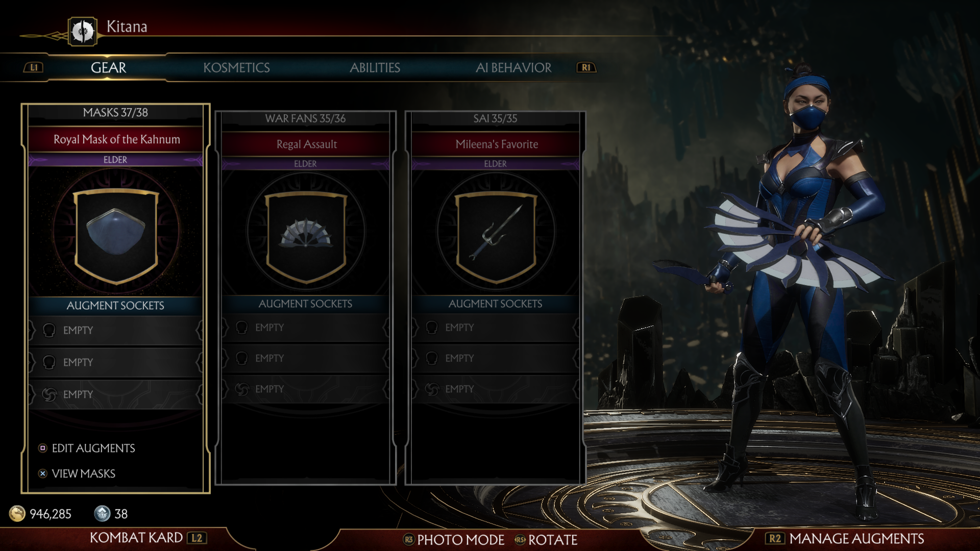This screenshot has height=551, width=980.
Task: Activate Photo Mode
Action: coord(454,540)
